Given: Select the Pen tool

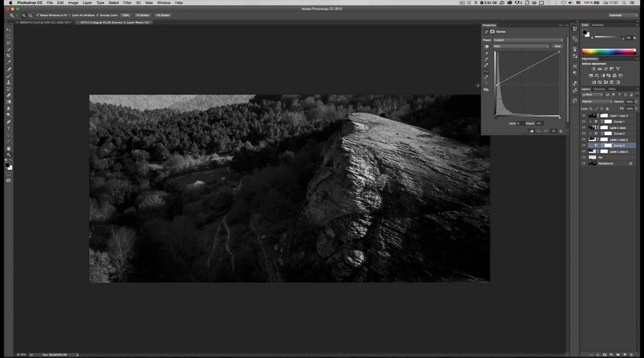Looking at the screenshot, I should pyautogui.click(x=9, y=122).
